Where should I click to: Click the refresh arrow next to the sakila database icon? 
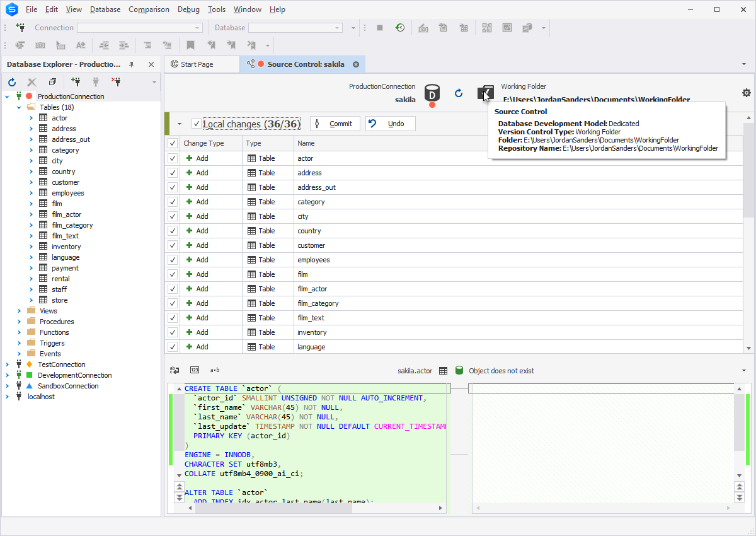click(459, 93)
